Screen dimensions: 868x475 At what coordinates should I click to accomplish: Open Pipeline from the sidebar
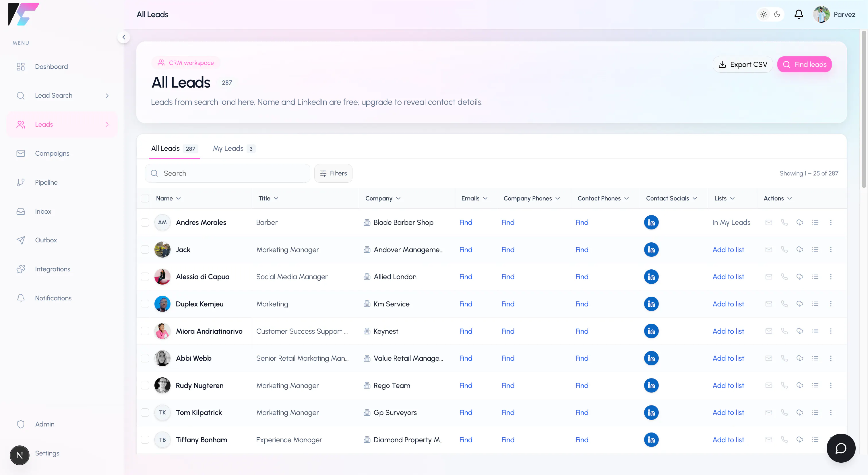[62, 182]
